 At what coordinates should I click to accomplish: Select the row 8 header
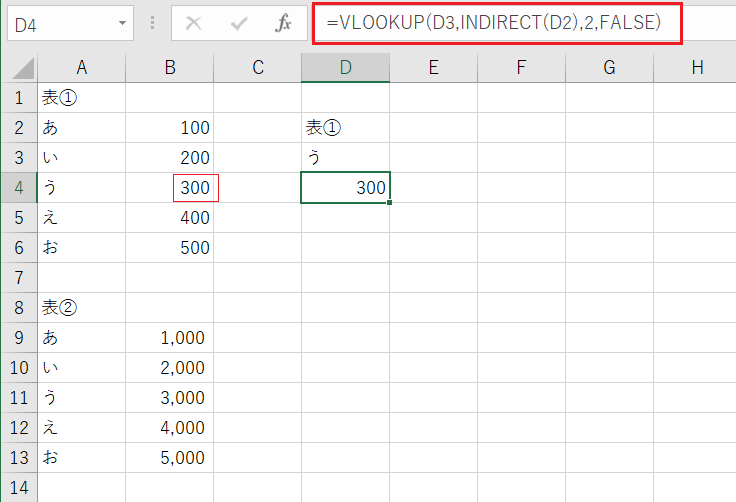point(18,308)
